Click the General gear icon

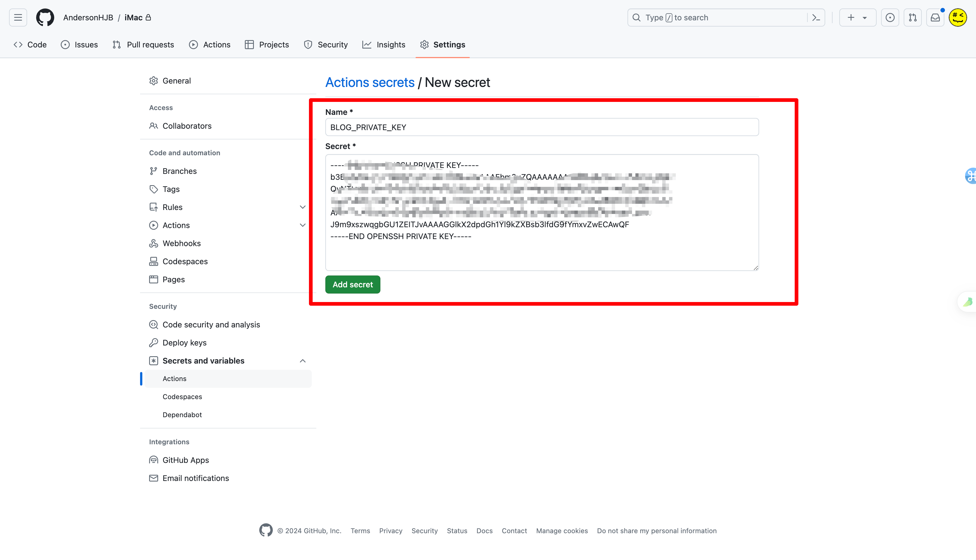coord(154,81)
